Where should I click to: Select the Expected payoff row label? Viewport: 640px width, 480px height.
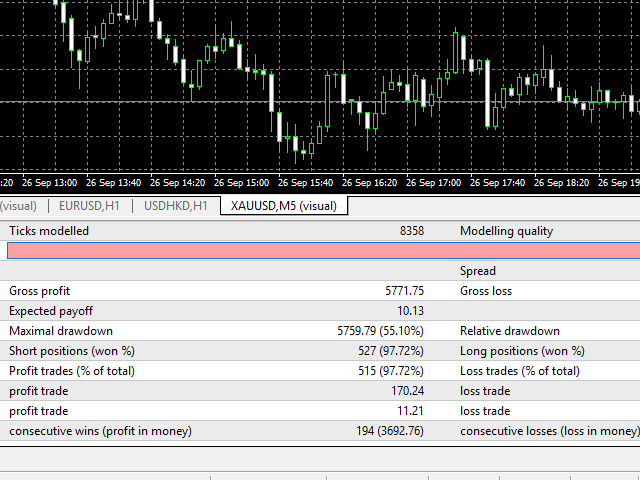pyautogui.click(x=51, y=311)
